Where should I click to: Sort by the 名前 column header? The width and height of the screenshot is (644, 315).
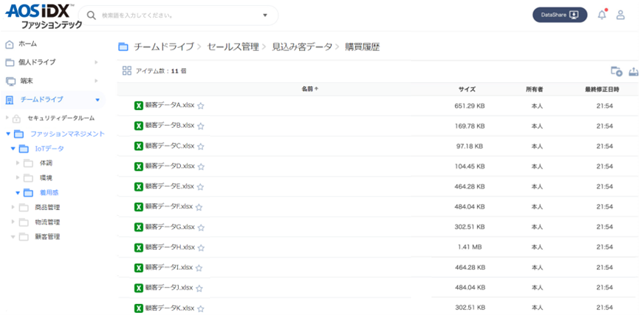(309, 89)
